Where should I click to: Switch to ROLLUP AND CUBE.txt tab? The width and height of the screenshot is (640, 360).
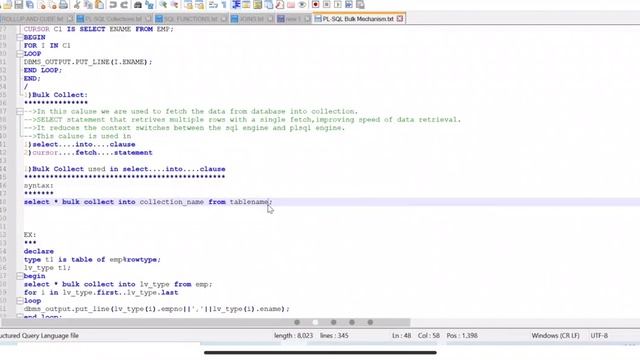(x=35, y=19)
